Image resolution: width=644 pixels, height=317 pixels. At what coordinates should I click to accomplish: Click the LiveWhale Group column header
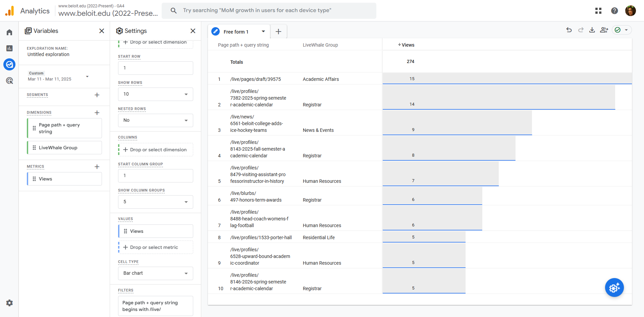[x=320, y=45]
